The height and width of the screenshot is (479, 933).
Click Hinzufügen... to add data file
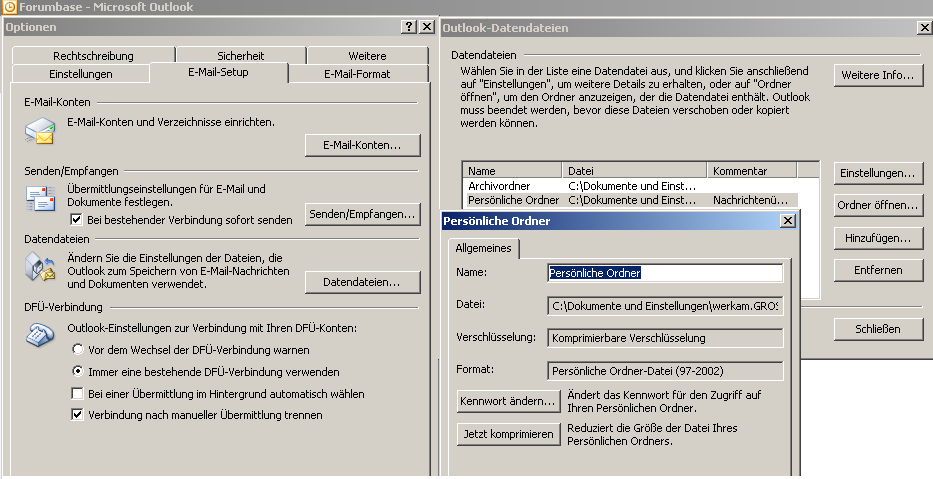click(878, 238)
